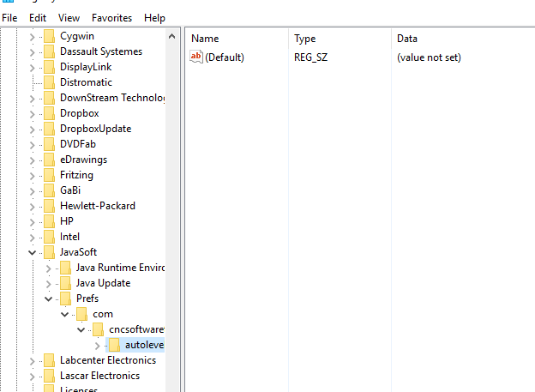Open the Favorites menu
This screenshot has width=535, height=392.
point(111,17)
